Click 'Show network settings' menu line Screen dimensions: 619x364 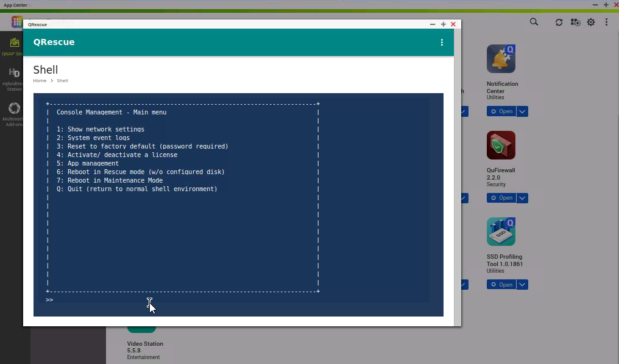101,130
